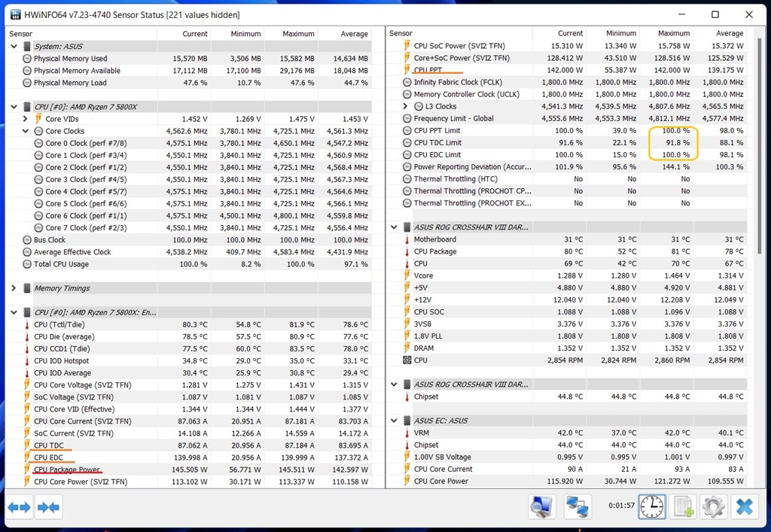The height and width of the screenshot is (532, 771).
Task: Click the CPU fan RPM icon
Action: tap(407, 360)
